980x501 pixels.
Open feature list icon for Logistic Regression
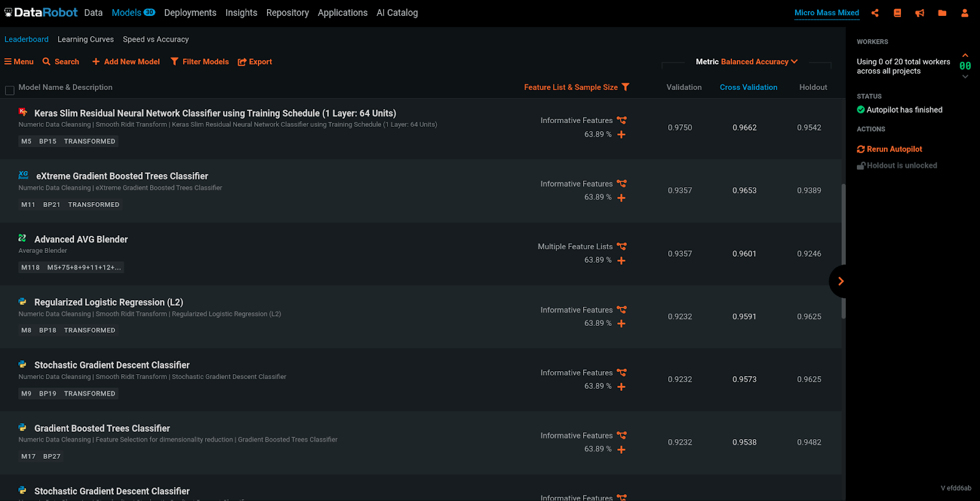click(622, 309)
